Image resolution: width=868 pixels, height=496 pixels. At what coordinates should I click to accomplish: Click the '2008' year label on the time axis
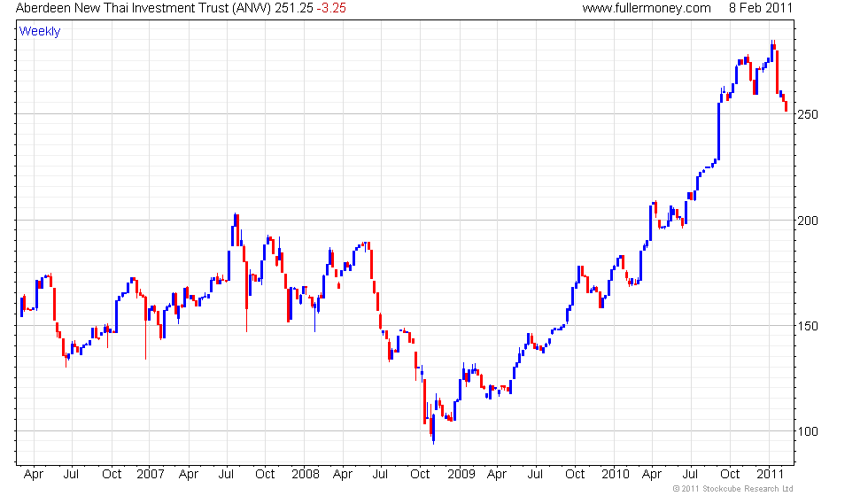[x=306, y=475]
